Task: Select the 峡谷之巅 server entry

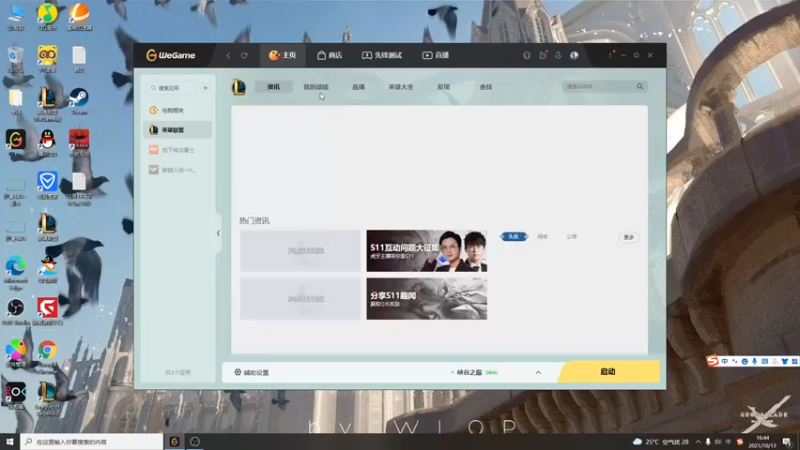Action: 474,372
